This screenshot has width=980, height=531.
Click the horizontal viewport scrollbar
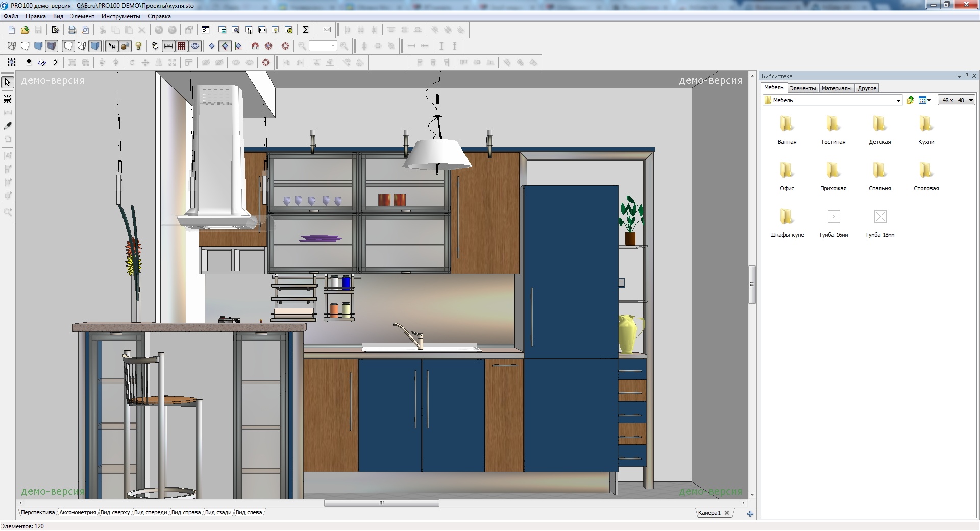point(381,503)
